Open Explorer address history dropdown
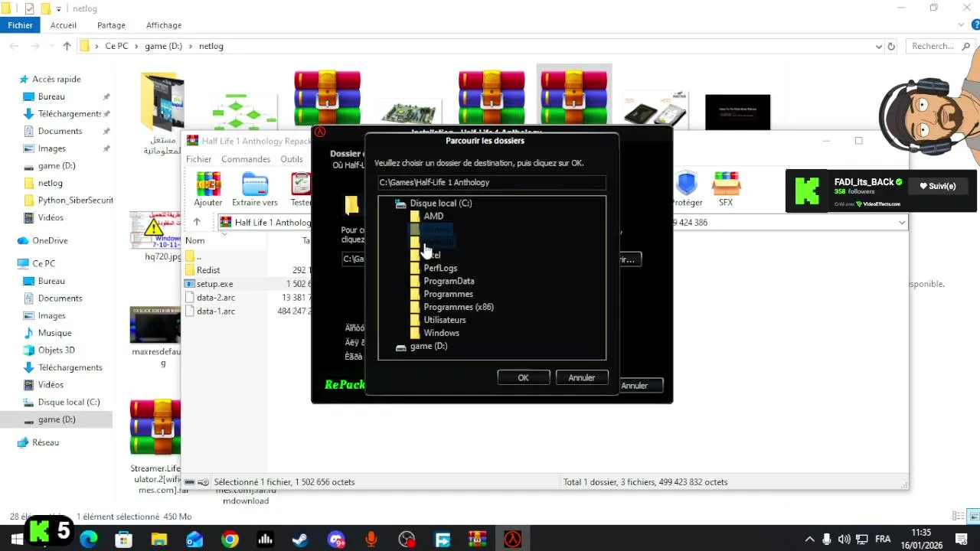Image resolution: width=980 pixels, height=551 pixels. 879,46
